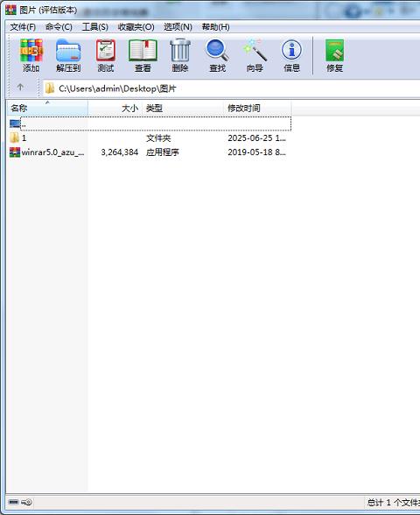This screenshot has width=420, height=515.
Task: Select the '..' parent directory row
Action: tap(156, 123)
